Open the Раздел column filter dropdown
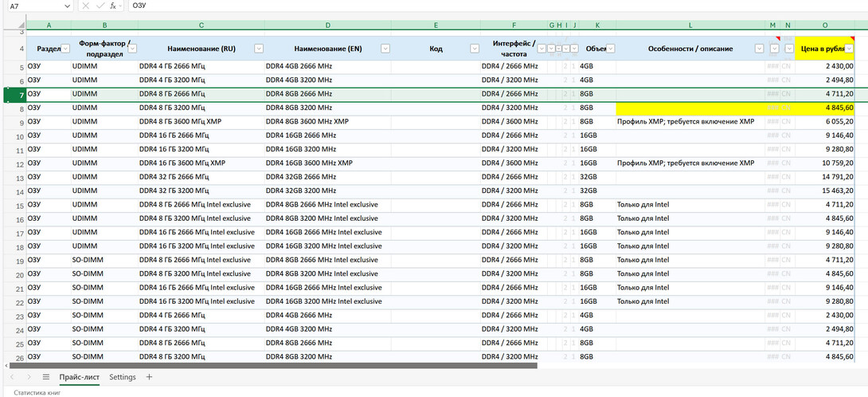868x397 pixels. (65, 49)
